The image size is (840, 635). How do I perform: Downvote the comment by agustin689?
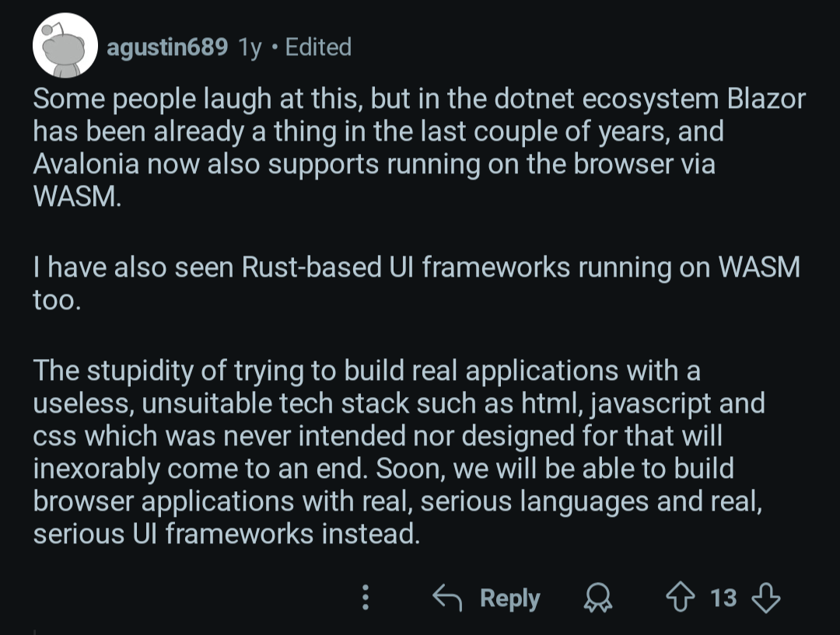point(766,598)
